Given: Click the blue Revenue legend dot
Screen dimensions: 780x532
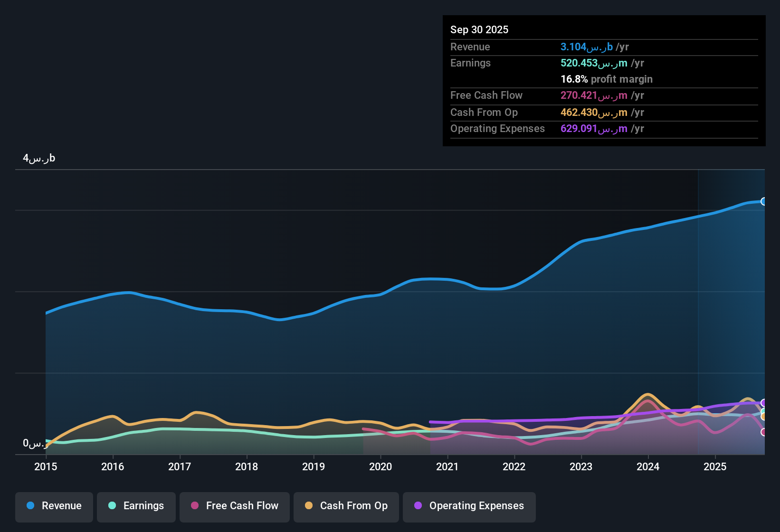Looking at the screenshot, I should (x=29, y=506).
